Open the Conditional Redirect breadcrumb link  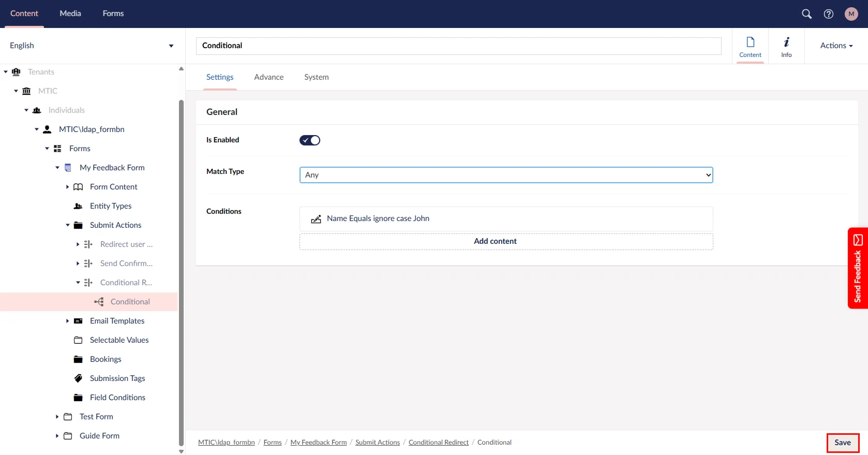(x=438, y=443)
